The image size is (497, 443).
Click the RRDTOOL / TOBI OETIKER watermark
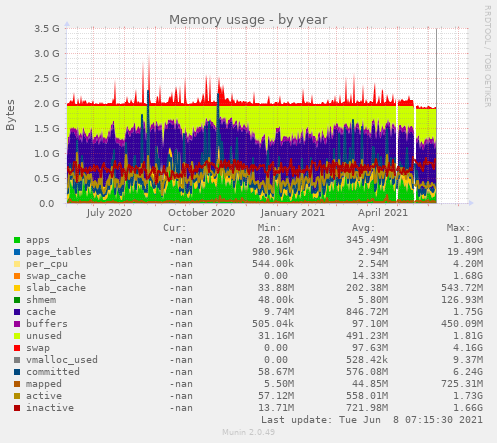click(x=487, y=56)
